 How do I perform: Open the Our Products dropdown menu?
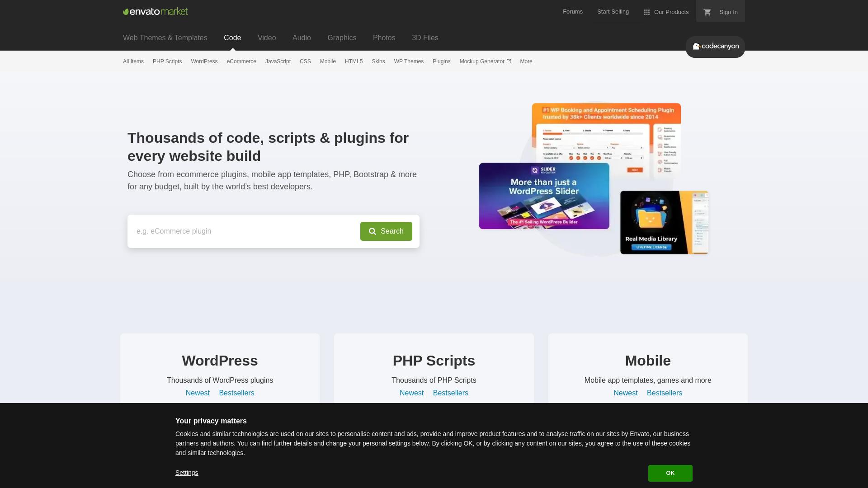coord(665,12)
